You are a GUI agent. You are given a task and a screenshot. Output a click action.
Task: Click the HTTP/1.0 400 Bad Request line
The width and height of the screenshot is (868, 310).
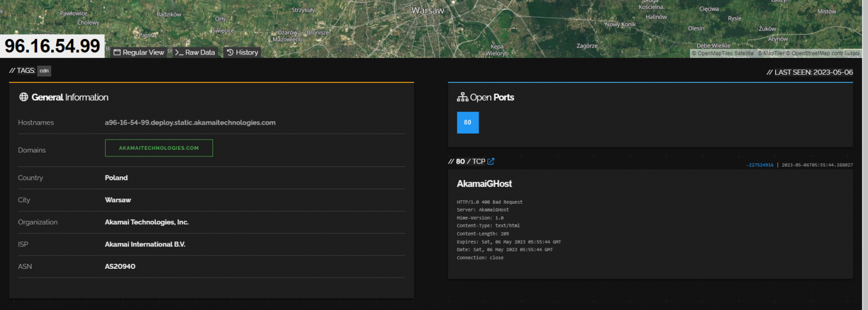coord(490,202)
